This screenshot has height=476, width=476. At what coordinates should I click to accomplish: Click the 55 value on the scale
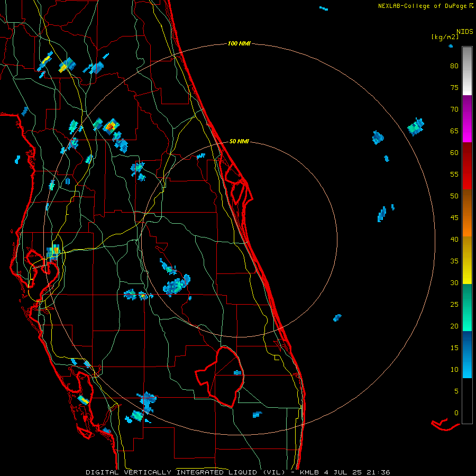(x=454, y=174)
